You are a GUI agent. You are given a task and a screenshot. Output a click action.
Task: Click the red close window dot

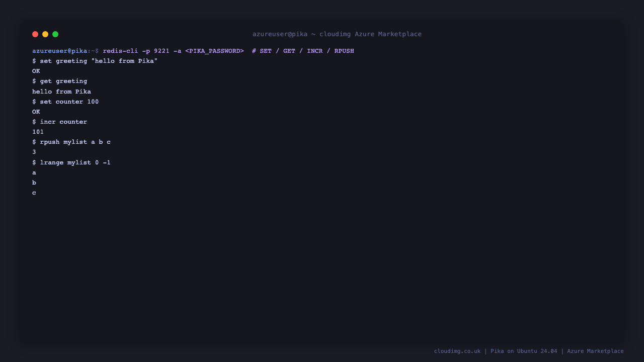[35, 34]
